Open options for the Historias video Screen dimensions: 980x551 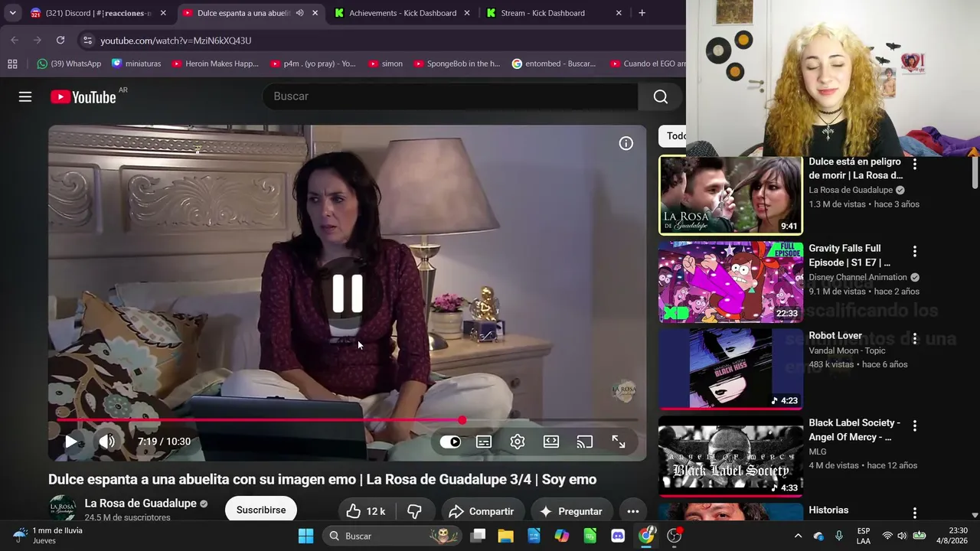(x=914, y=513)
